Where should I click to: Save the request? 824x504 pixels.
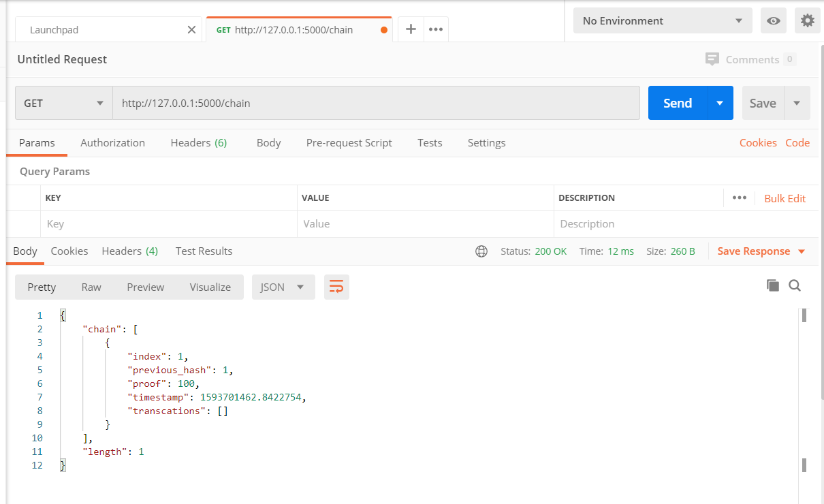click(x=763, y=103)
